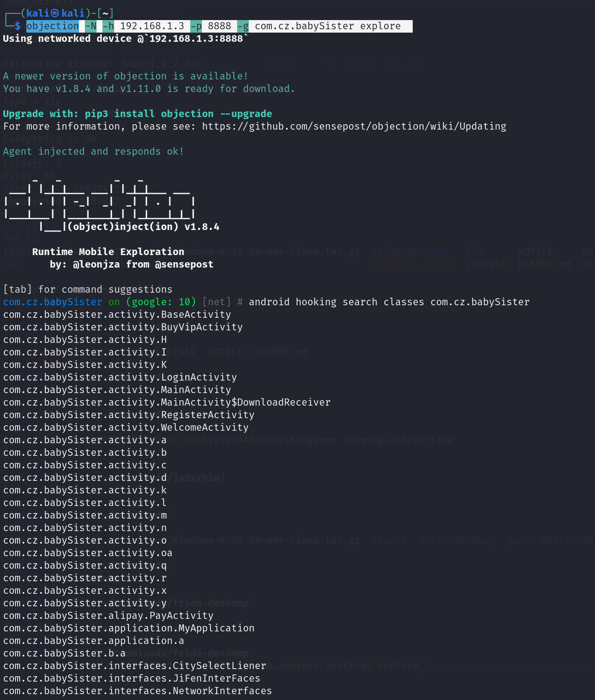This screenshot has width=595, height=700.
Task: Open the objection wiki Updating GitHub link
Action: 354,126
